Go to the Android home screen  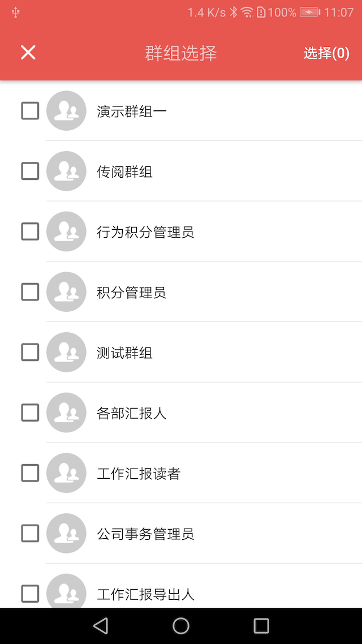(x=181, y=625)
